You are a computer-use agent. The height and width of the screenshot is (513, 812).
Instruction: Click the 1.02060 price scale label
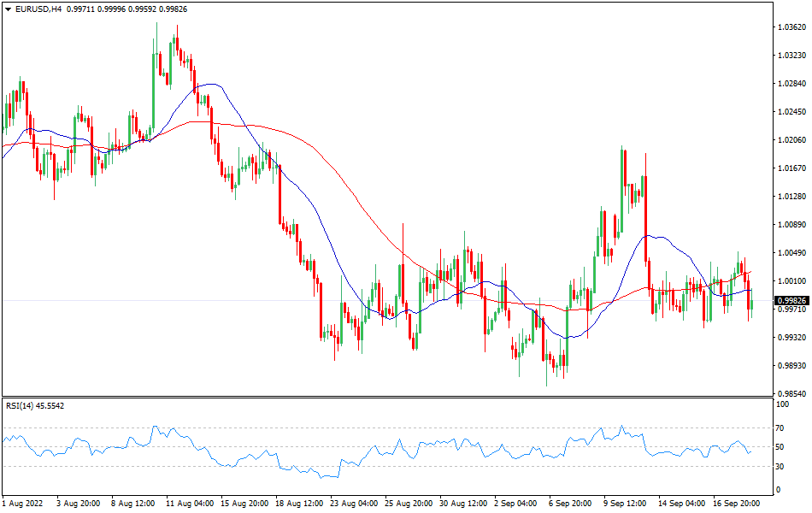point(792,140)
